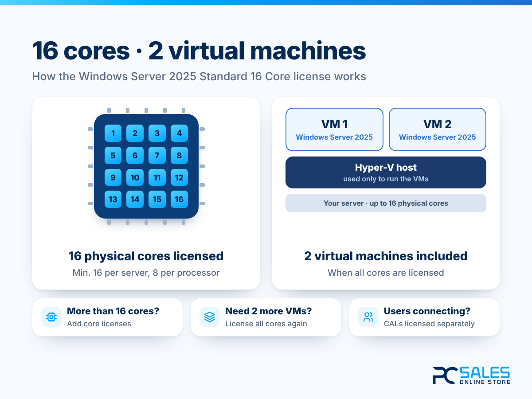Viewport: 532px width, 399px height.
Task: Click 'Min. 16 per server, 8 per processor' text
Action: [x=146, y=273]
